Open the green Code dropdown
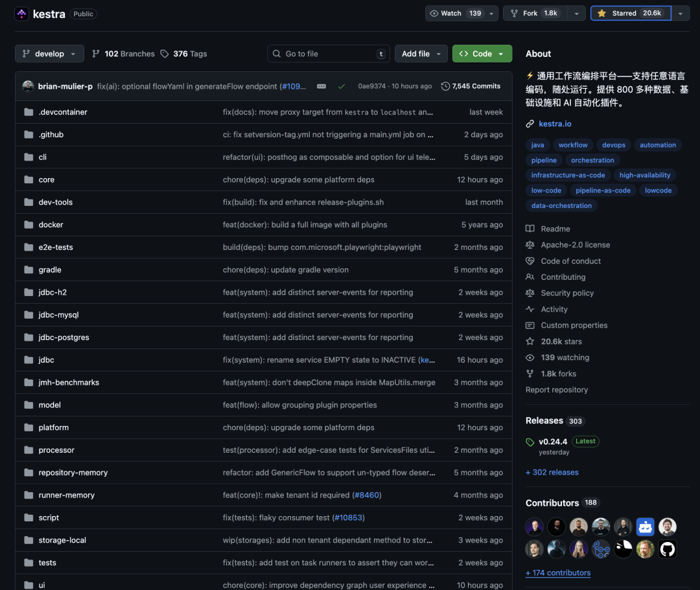 (x=482, y=54)
